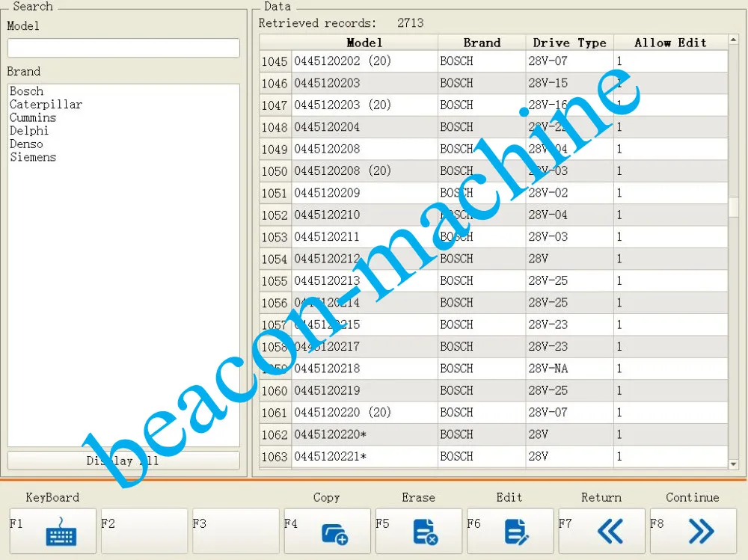Focus the Model search input field
748x560 pixels.
(x=123, y=48)
